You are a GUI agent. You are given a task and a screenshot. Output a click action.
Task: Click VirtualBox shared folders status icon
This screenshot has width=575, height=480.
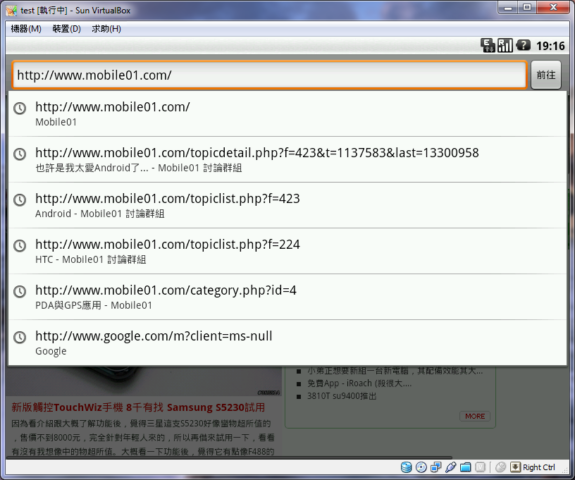coord(465,467)
